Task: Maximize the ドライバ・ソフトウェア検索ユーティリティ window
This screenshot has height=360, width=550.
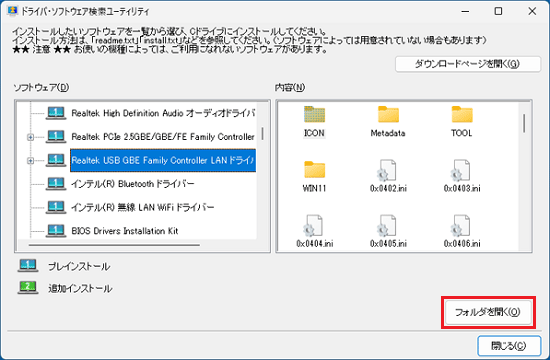Action: pyautogui.click(x=498, y=11)
